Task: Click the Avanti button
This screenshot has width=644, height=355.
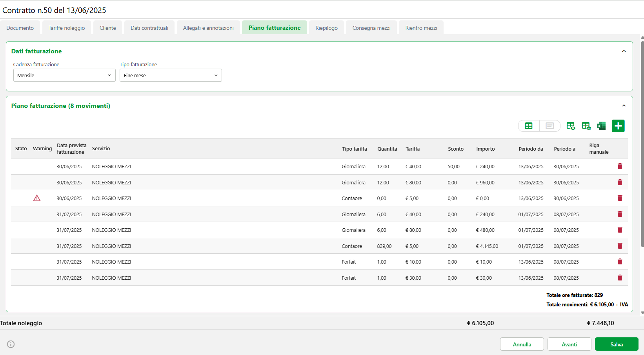Action: tap(569, 344)
